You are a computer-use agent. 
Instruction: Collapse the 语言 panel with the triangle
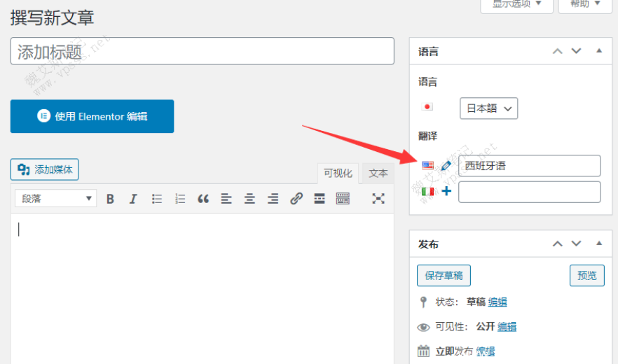[599, 51]
